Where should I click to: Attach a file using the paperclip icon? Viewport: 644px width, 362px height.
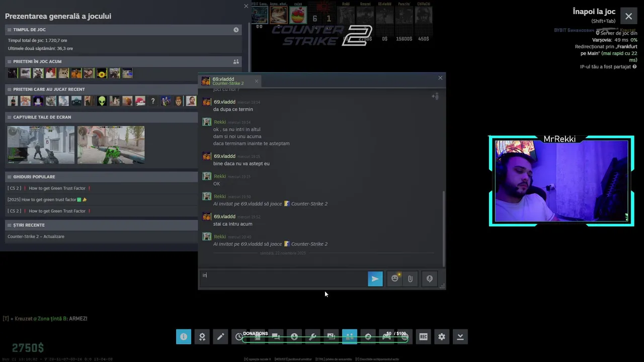click(410, 279)
